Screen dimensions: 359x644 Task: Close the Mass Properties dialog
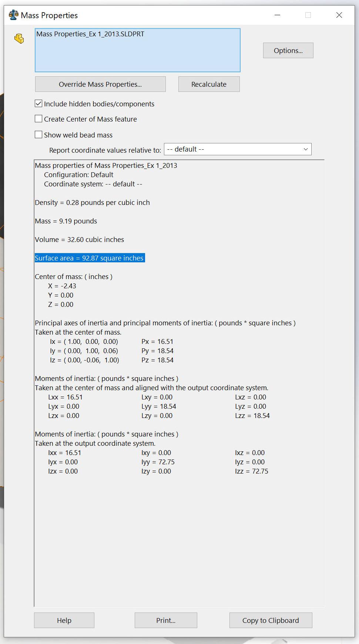click(x=339, y=15)
